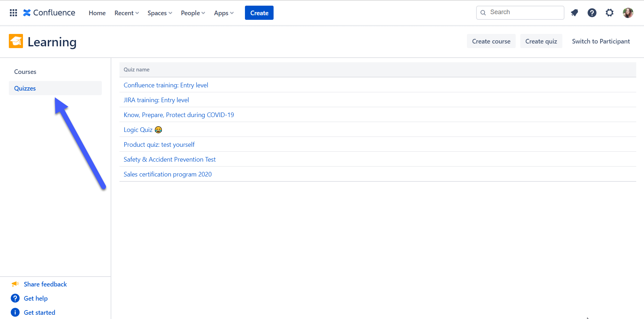Image resolution: width=644 pixels, height=319 pixels.
Task: Click the Learning page title
Action: tap(52, 42)
